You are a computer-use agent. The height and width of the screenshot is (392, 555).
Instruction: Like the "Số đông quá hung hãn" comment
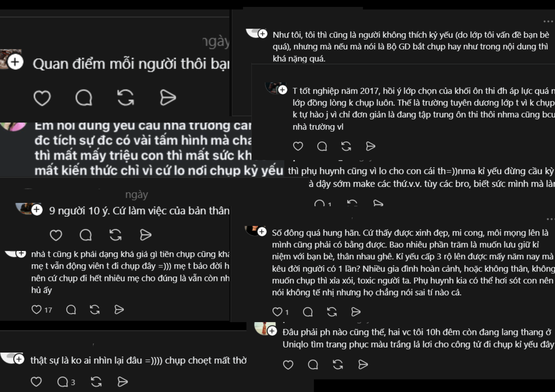click(277, 312)
